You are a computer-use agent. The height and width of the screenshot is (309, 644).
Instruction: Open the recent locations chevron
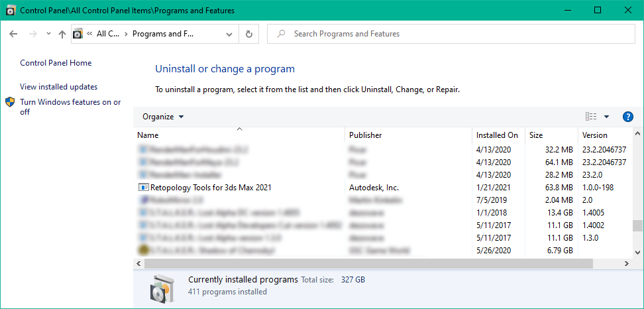48,34
